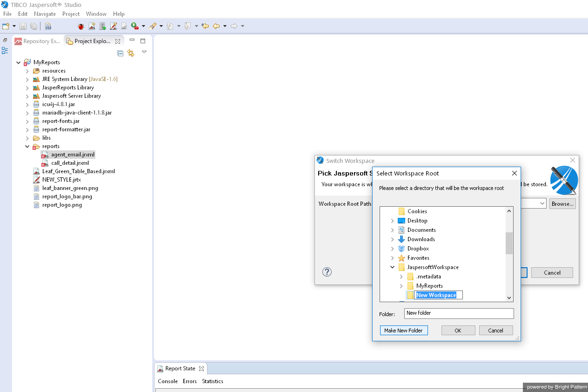Click the Save All icon
The image size is (588, 392).
33,26
